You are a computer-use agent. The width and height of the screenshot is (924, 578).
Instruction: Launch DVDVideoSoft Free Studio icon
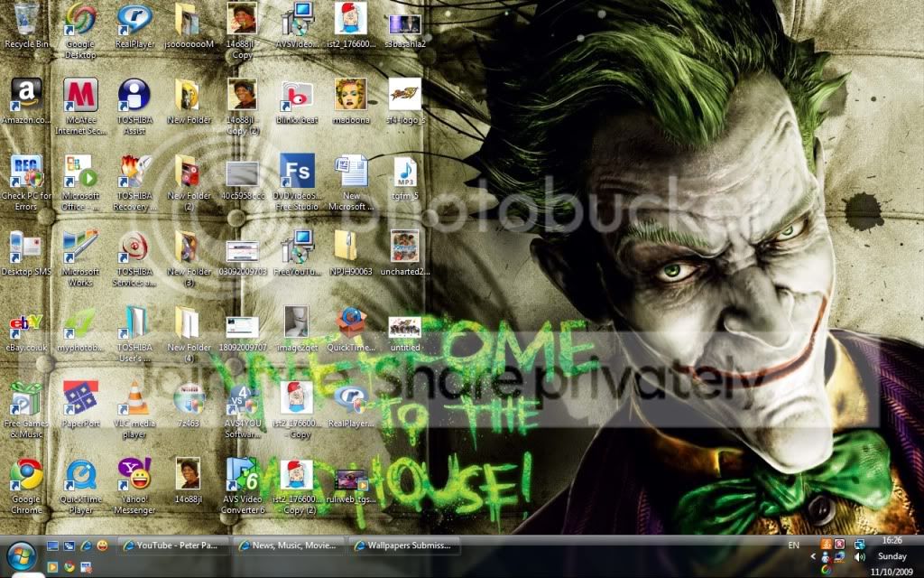pyautogui.click(x=297, y=182)
